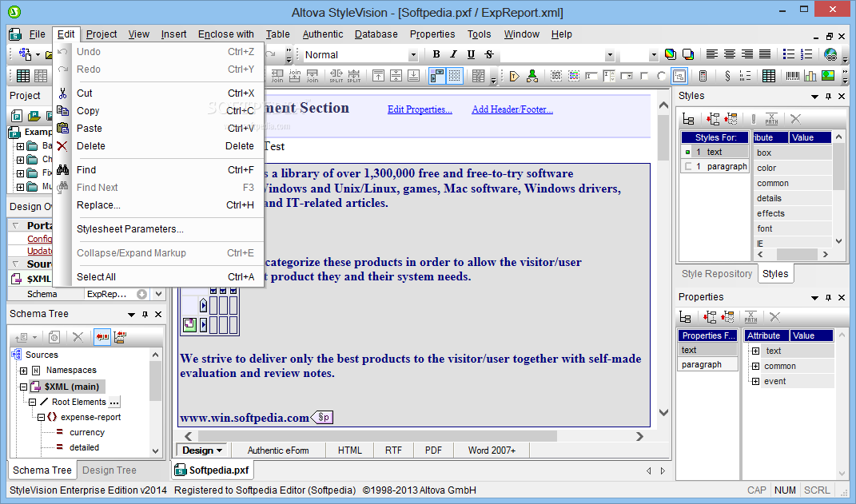This screenshot has height=504, width=856.
Task: Align text left
Action: pos(712,54)
